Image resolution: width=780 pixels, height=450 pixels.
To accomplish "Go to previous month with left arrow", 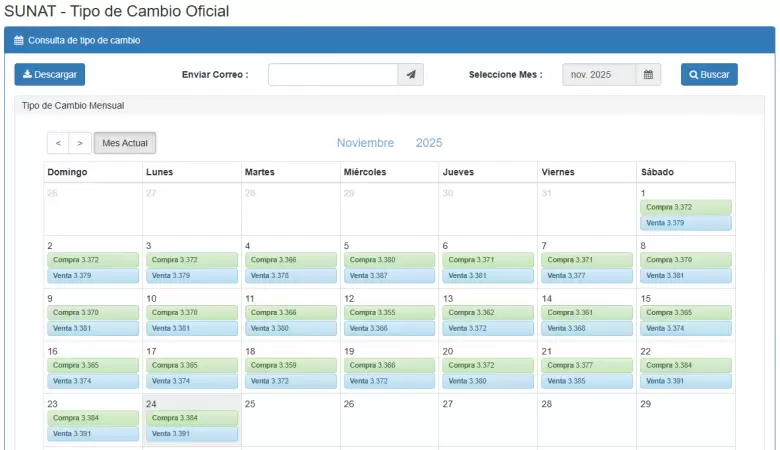I will pos(58,144).
